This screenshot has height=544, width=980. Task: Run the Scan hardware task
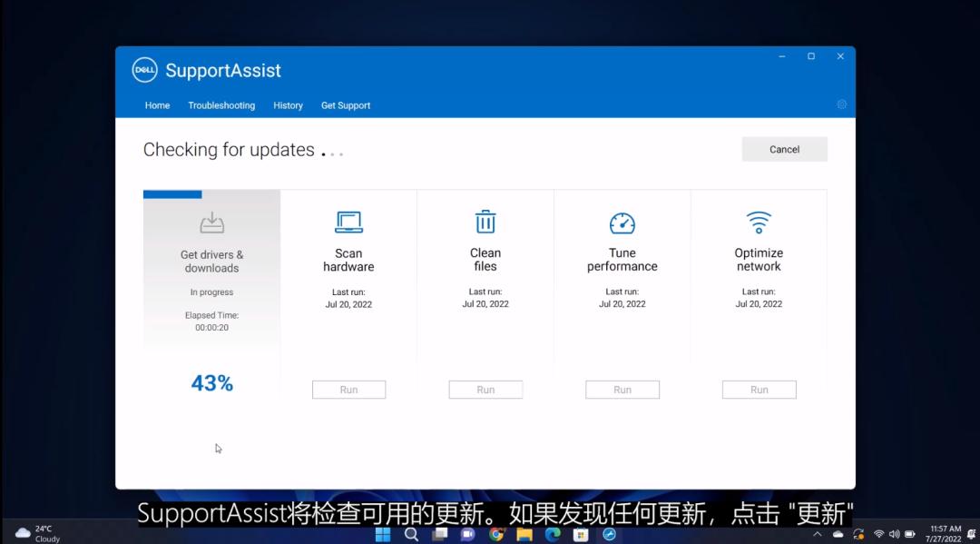click(x=348, y=389)
